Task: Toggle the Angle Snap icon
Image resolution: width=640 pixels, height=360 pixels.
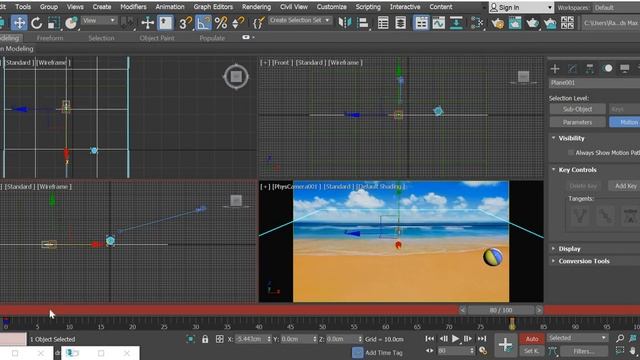Action: [203, 23]
